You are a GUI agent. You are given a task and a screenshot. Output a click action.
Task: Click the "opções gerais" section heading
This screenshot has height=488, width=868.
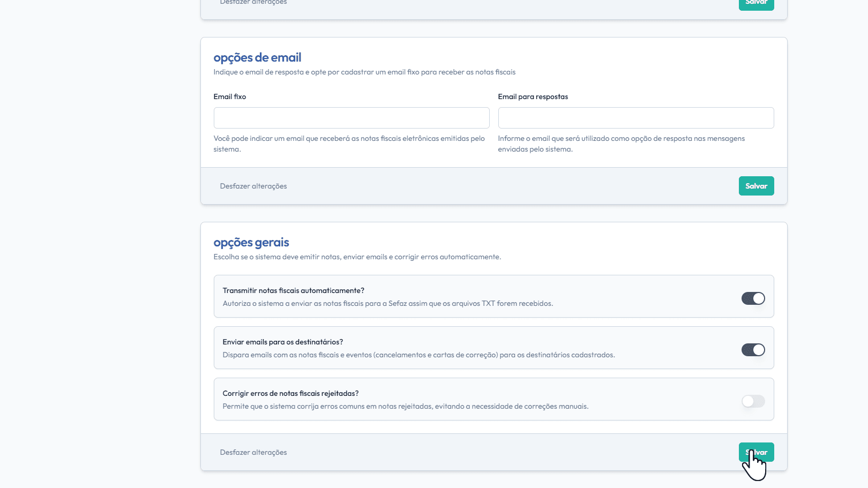[251, 242]
